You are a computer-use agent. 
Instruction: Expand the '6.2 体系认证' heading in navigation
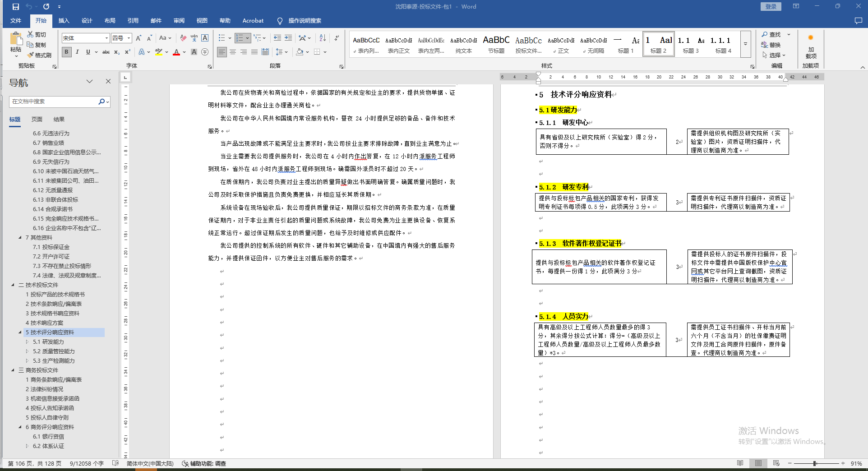point(27,446)
